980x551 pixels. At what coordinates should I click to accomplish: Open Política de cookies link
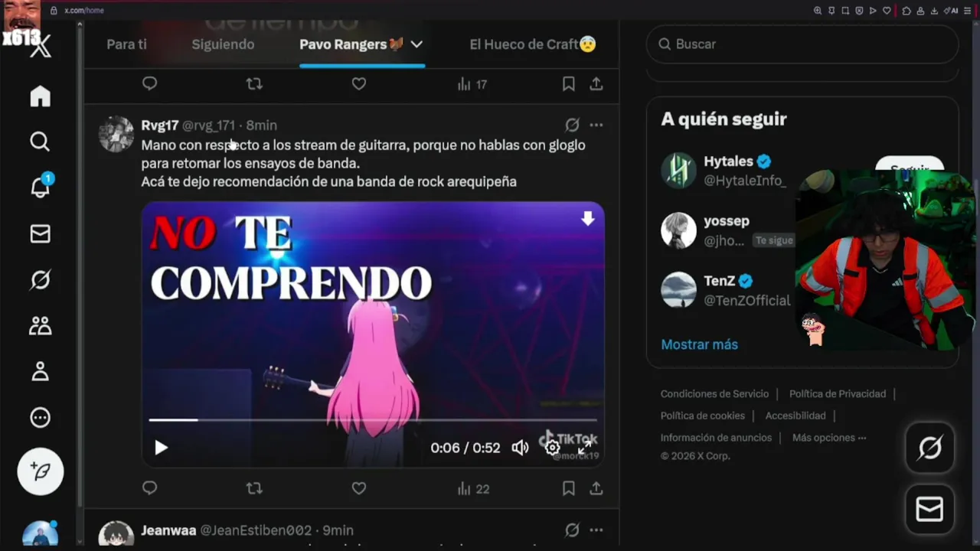coord(703,416)
